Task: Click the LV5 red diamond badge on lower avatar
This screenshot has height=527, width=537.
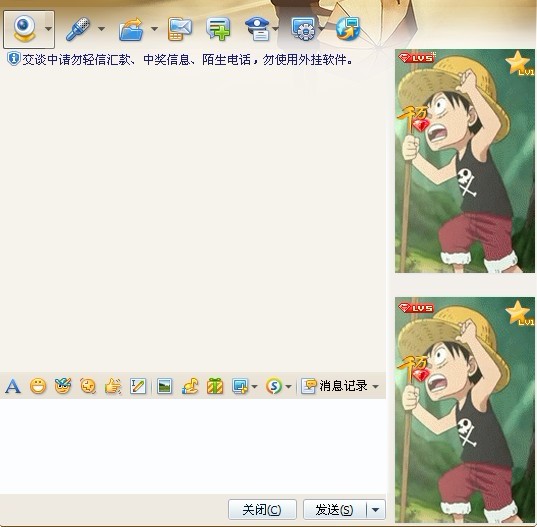Action: pyautogui.click(x=416, y=308)
